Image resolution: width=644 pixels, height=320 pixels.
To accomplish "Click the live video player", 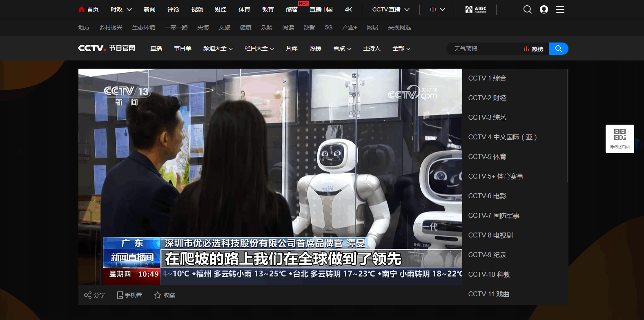I will tap(270, 177).
